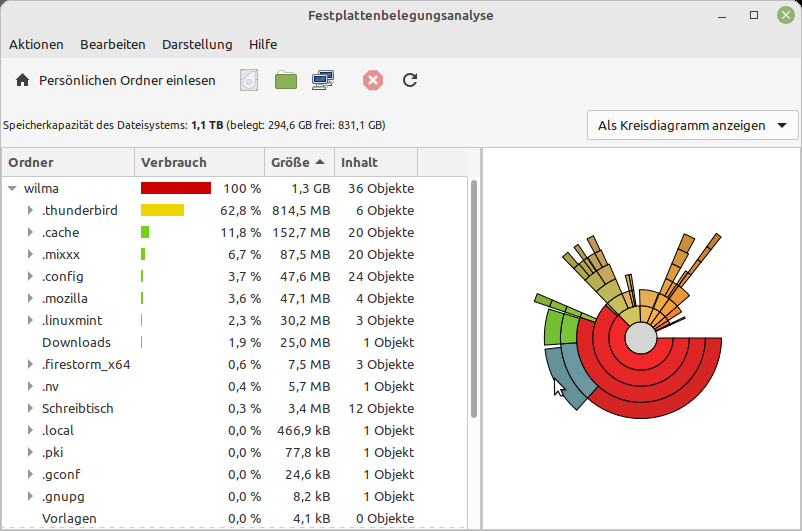Click the reload refresh icon
The image size is (802, 531).
click(409, 80)
